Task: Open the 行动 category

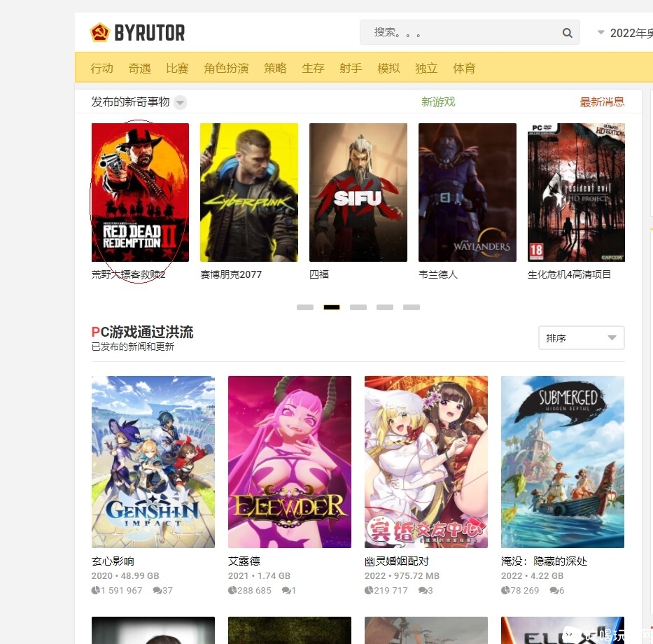Action: tap(101, 68)
